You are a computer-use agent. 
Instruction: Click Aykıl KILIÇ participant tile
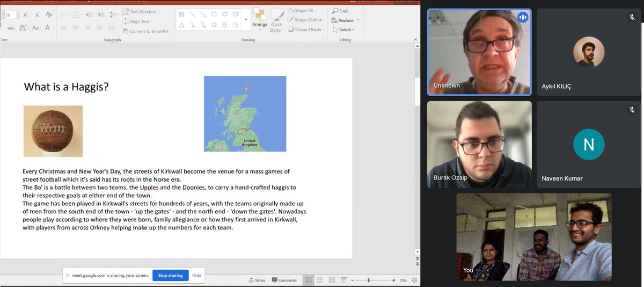click(x=589, y=52)
